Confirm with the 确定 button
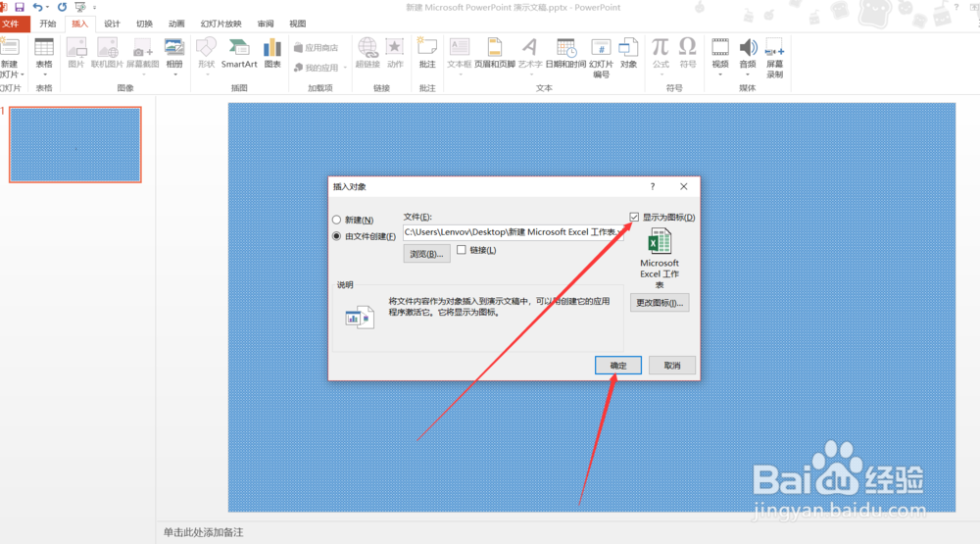Image resolution: width=980 pixels, height=544 pixels. pos(618,366)
